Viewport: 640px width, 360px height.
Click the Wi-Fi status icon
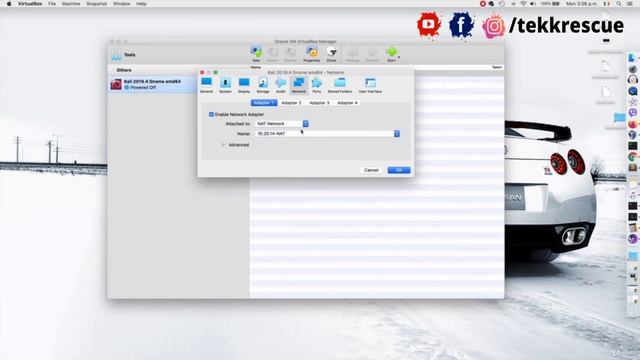coord(523,4)
